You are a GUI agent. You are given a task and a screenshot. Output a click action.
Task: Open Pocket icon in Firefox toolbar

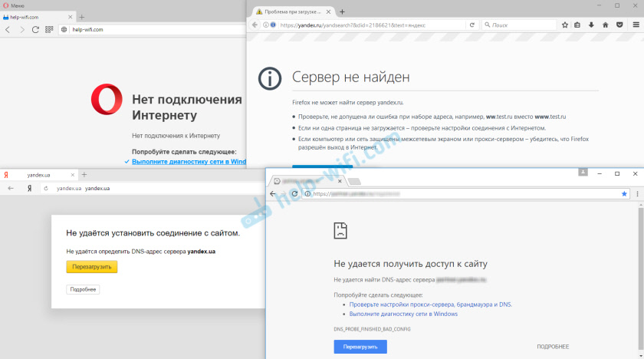pos(619,25)
